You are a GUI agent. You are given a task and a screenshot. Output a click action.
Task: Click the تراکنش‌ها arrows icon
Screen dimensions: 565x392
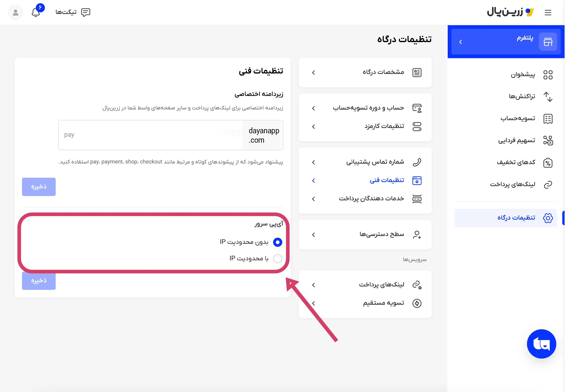point(548,97)
